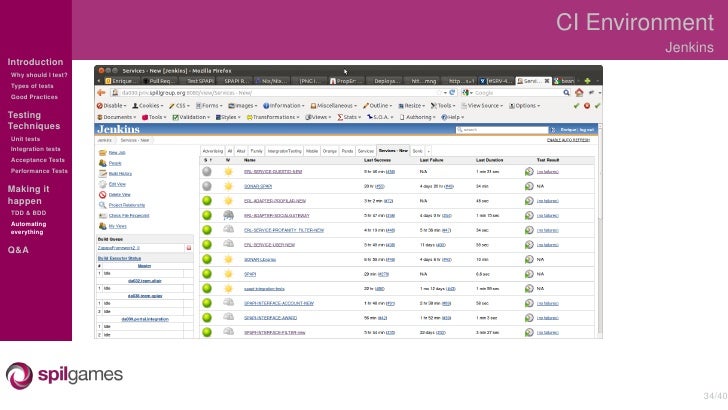The width and height of the screenshot is (728, 410).
Task: Click the Project Relationship magnifier icon
Action: (x=103, y=205)
